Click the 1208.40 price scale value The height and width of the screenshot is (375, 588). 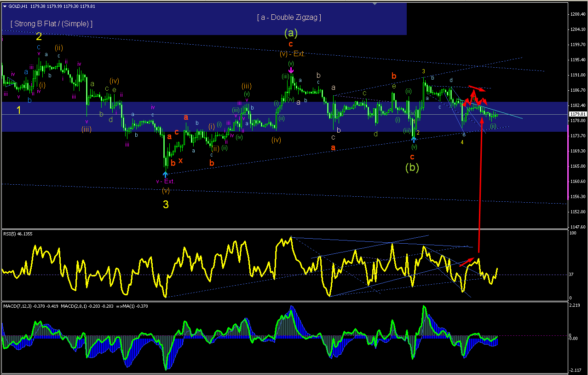(578, 14)
